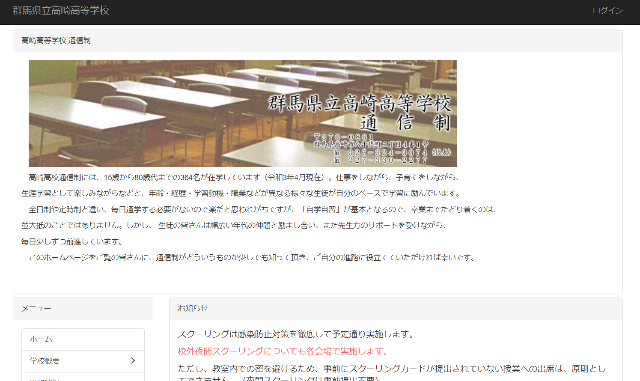Click the red 校外夜間スクーリング notice line

click(282, 351)
